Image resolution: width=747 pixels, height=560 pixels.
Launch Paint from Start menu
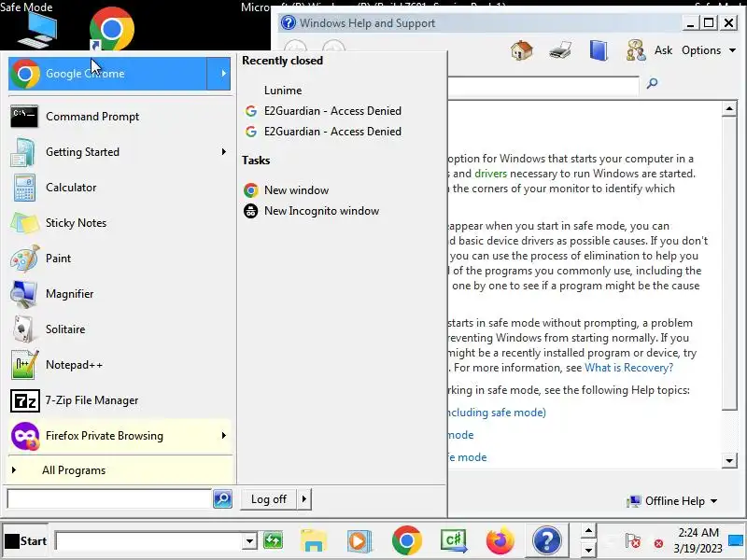point(120,259)
